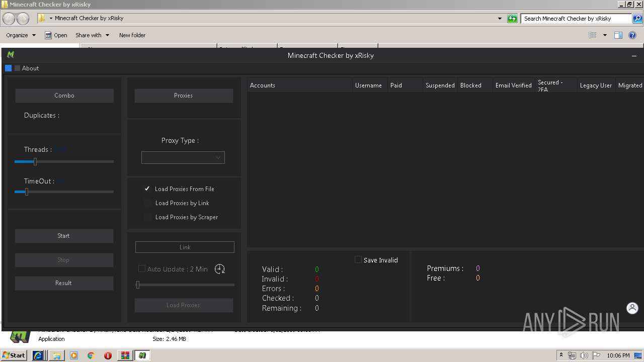
Task: Click the magnifier search icon in Explorer
Action: (x=637, y=19)
